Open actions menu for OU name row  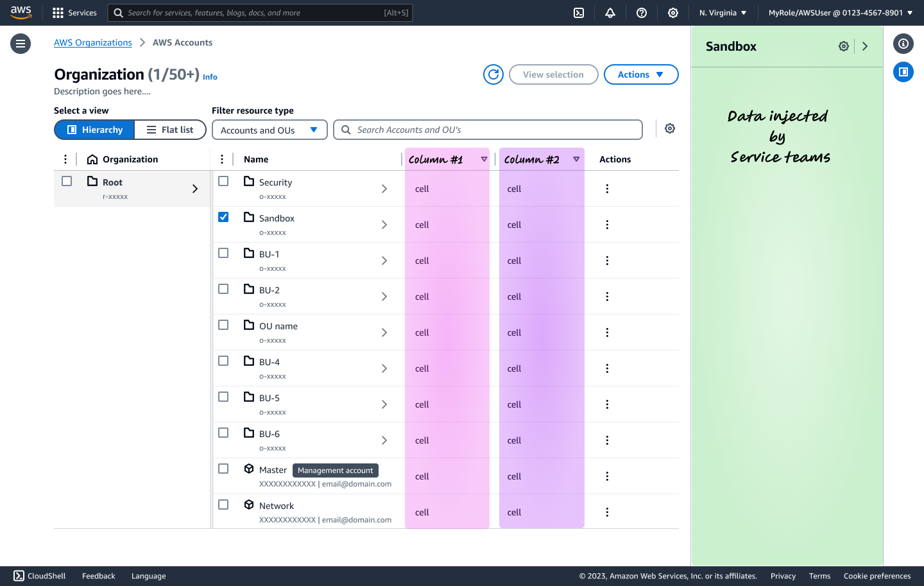pos(607,332)
